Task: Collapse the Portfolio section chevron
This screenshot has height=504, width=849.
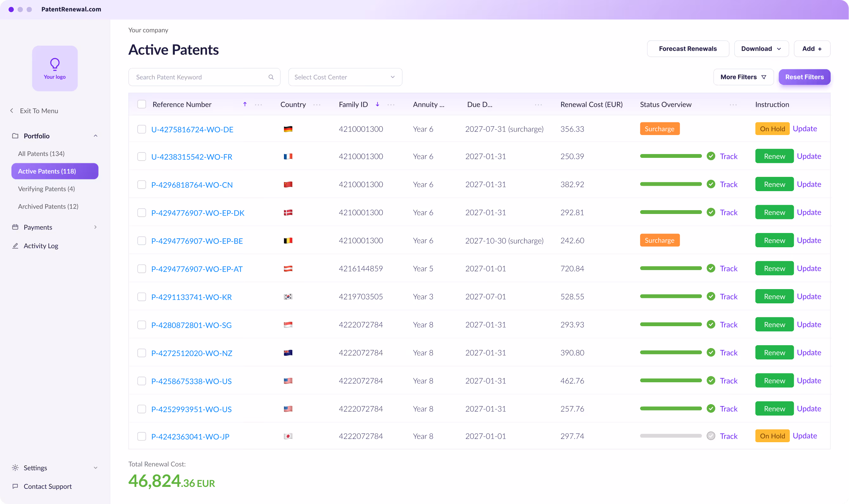Action: point(95,136)
